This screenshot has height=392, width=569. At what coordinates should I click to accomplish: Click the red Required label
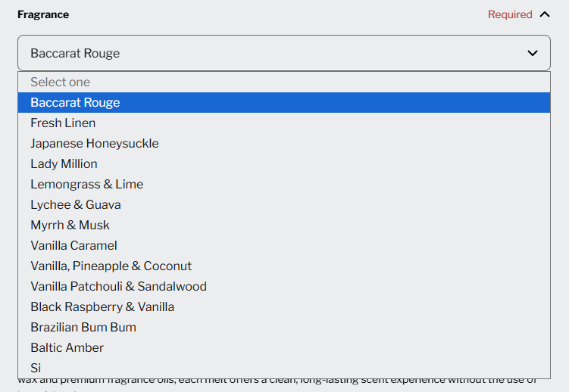click(510, 14)
